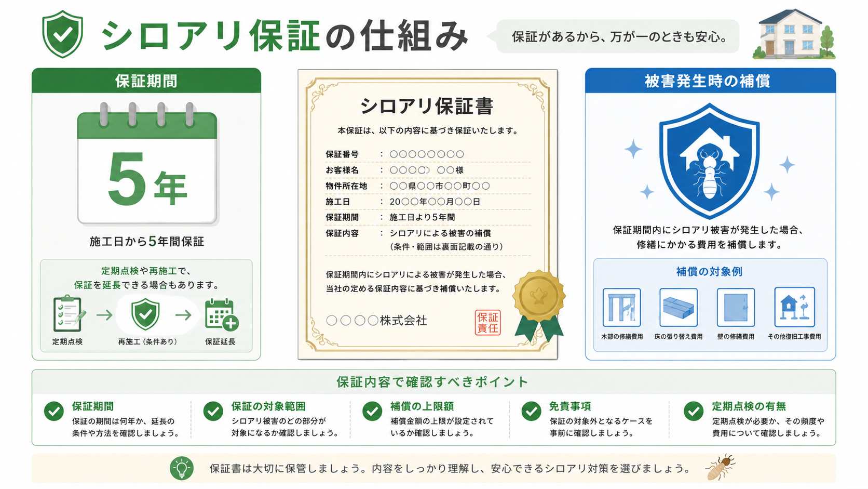Image resolution: width=868 pixels, height=489 pixels.
Task: Click the 物件所在地 row on certificate
Action: coord(428,186)
